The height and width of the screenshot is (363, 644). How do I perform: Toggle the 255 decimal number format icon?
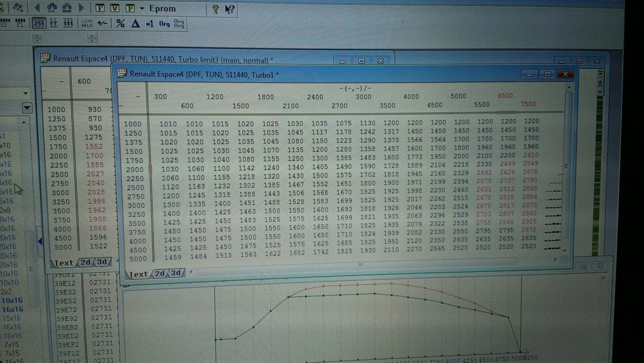click(x=39, y=23)
